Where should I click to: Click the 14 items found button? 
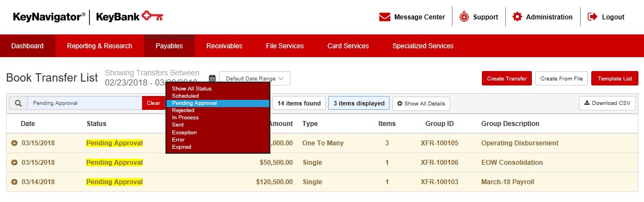click(x=299, y=103)
